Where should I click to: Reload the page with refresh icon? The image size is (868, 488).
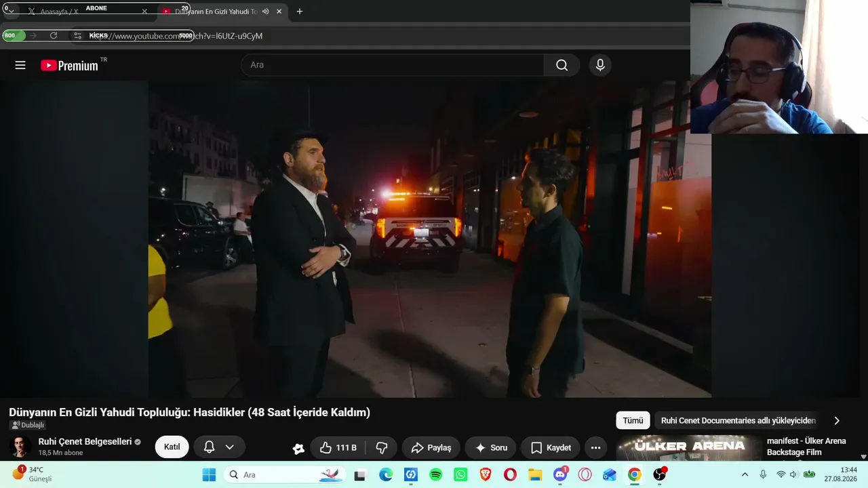pyautogui.click(x=54, y=36)
